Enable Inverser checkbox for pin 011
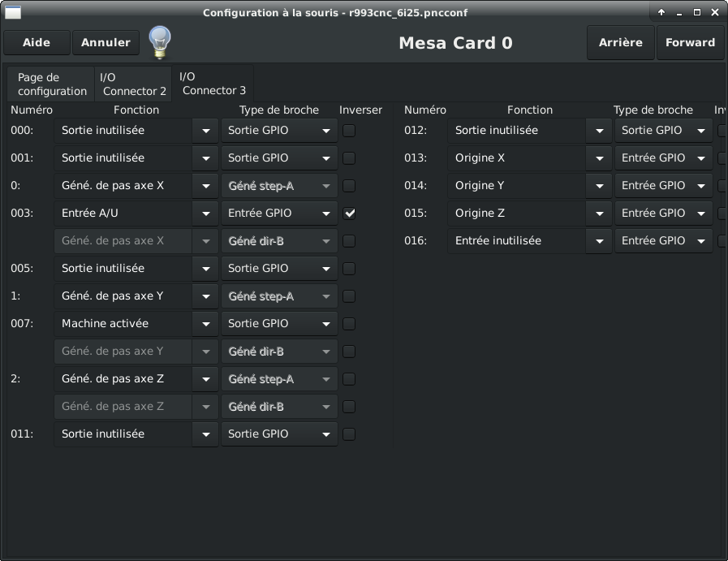This screenshot has width=728, height=561. tap(349, 434)
